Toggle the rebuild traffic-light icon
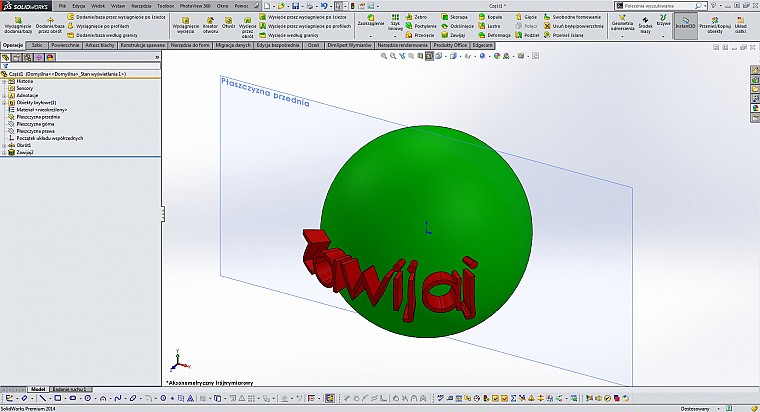The image size is (760, 412). [x=352, y=6]
